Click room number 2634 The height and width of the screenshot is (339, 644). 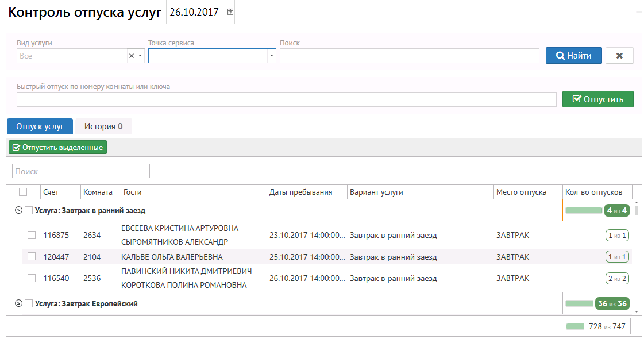point(92,235)
